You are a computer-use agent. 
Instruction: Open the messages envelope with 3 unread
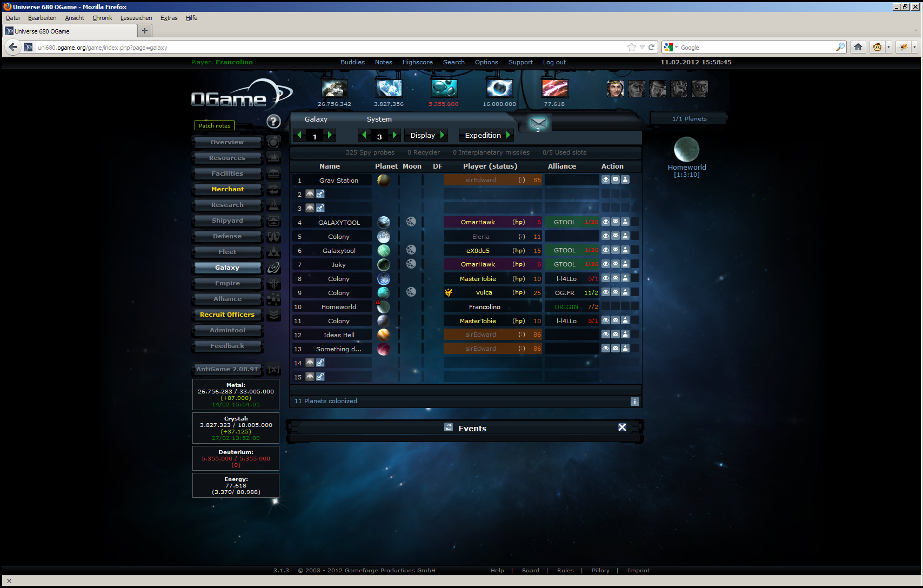pos(538,123)
